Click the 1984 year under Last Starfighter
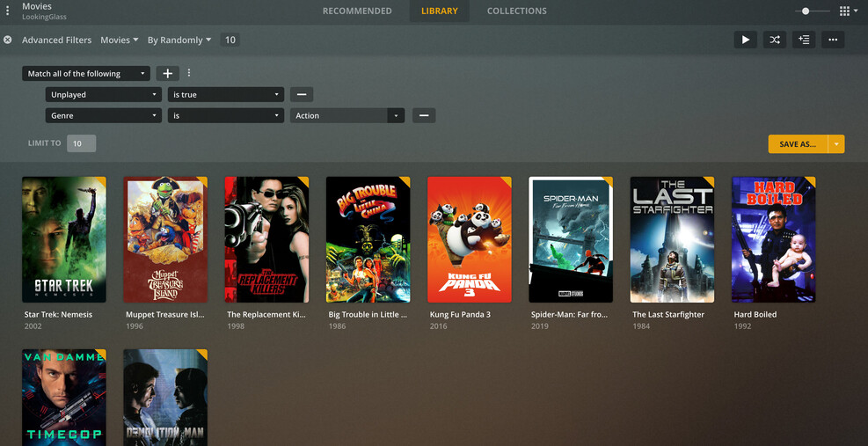The width and height of the screenshot is (868, 446). tap(642, 326)
